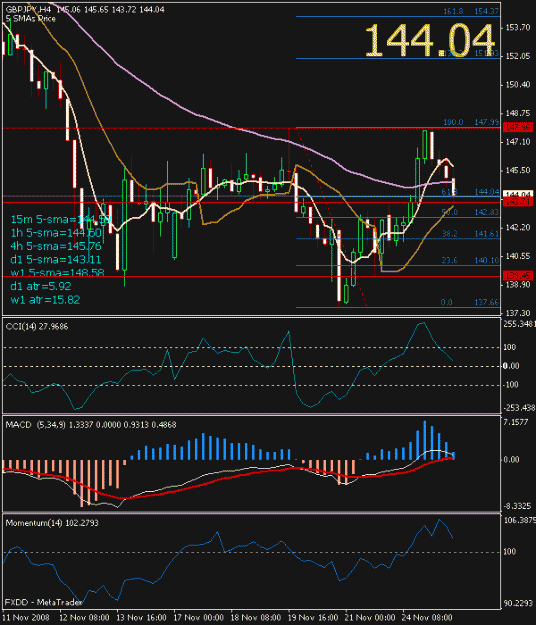Select 142.20 on the price axis
Viewport: 536px width, 625px height.
(x=518, y=228)
